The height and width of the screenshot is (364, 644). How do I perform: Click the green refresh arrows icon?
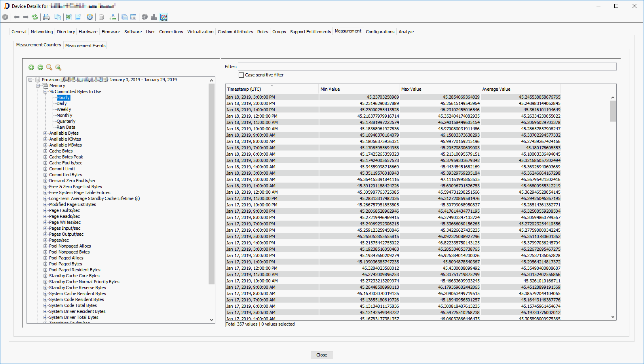coord(35,17)
